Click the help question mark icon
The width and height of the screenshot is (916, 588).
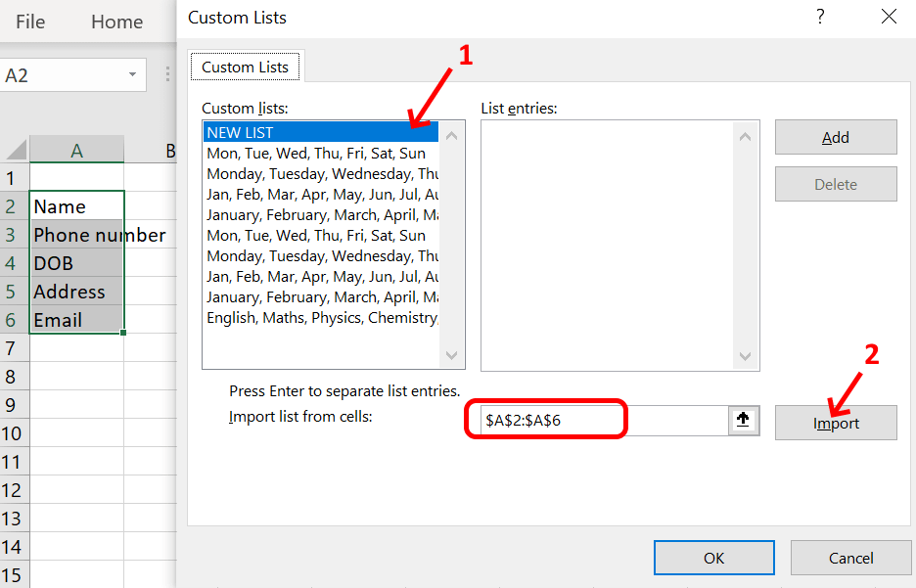pyautogui.click(x=819, y=17)
